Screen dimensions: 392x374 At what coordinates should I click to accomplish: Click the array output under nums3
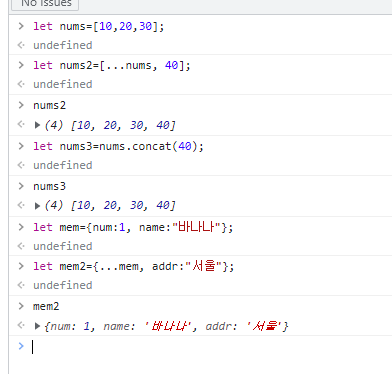click(x=110, y=206)
